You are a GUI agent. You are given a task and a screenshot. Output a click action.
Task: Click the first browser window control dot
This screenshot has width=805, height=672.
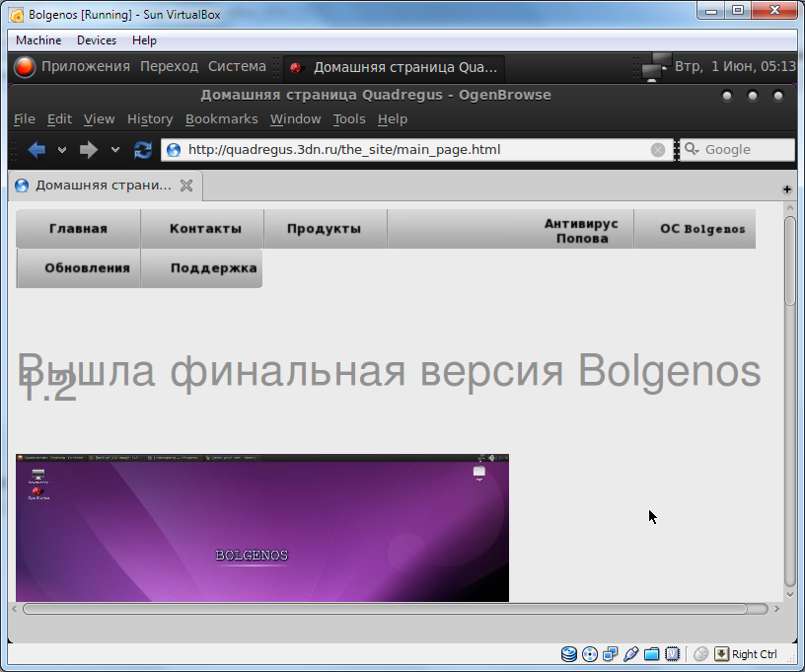(727, 96)
